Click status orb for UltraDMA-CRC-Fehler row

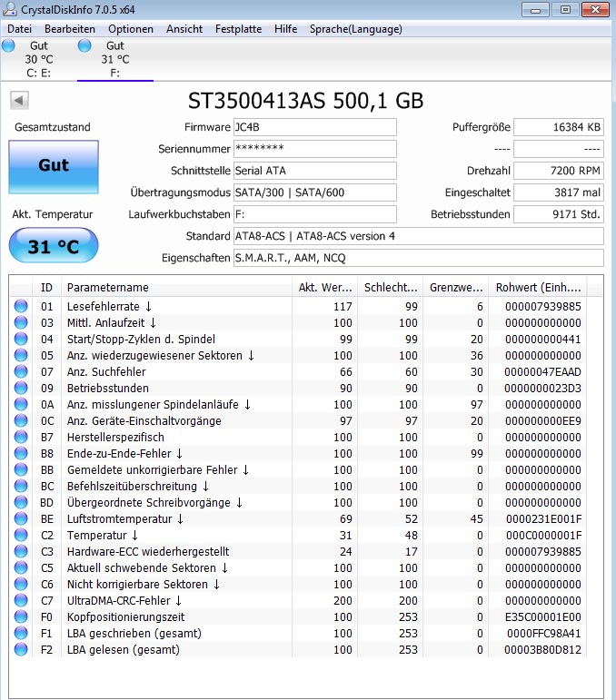pos(21,600)
